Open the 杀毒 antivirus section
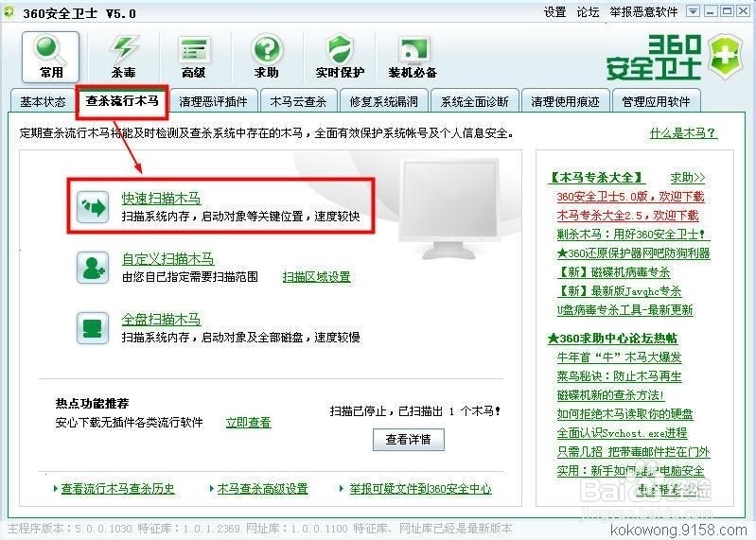 click(123, 57)
